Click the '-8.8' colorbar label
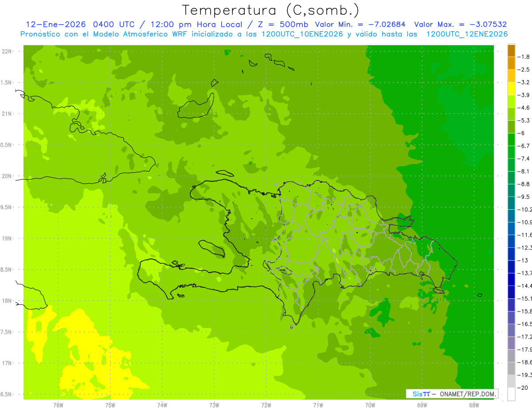532x411 pixels. click(524, 184)
